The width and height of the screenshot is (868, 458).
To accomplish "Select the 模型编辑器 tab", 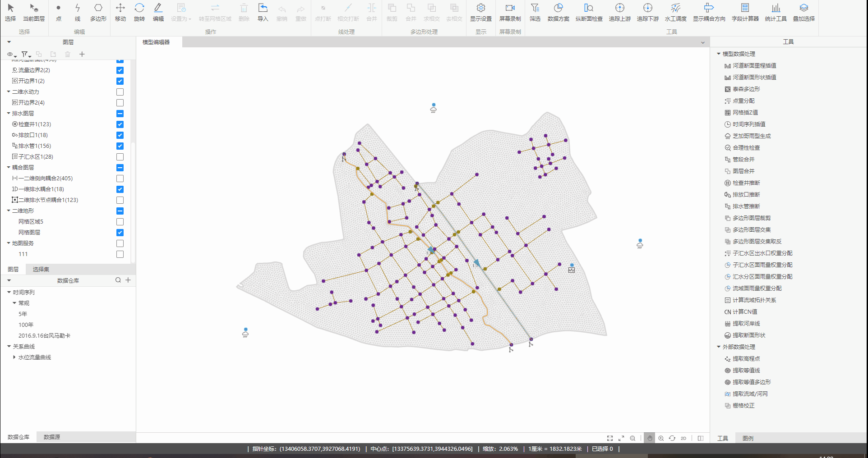I will point(156,42).
